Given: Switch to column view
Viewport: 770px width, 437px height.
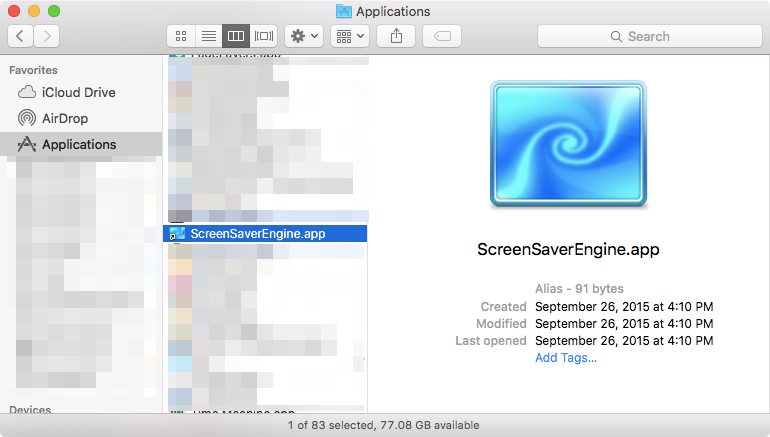Looking at the screenshot, I should (x=236, y=36).
